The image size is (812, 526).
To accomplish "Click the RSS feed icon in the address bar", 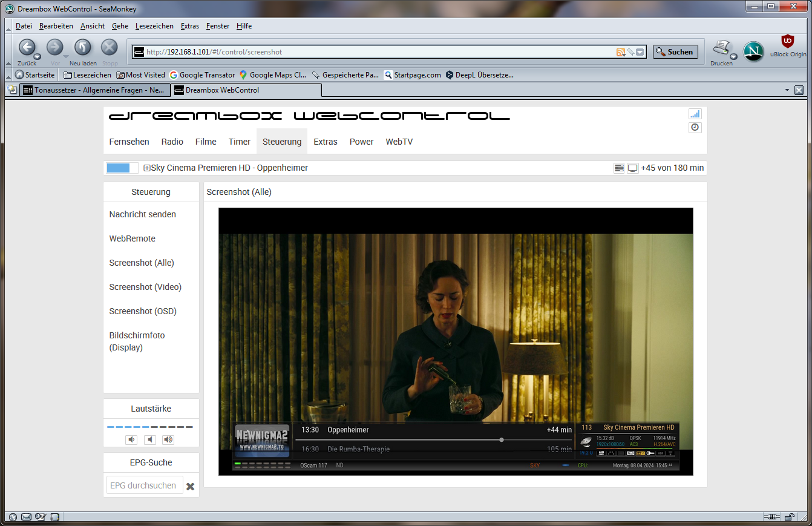I will pos(621,52).
